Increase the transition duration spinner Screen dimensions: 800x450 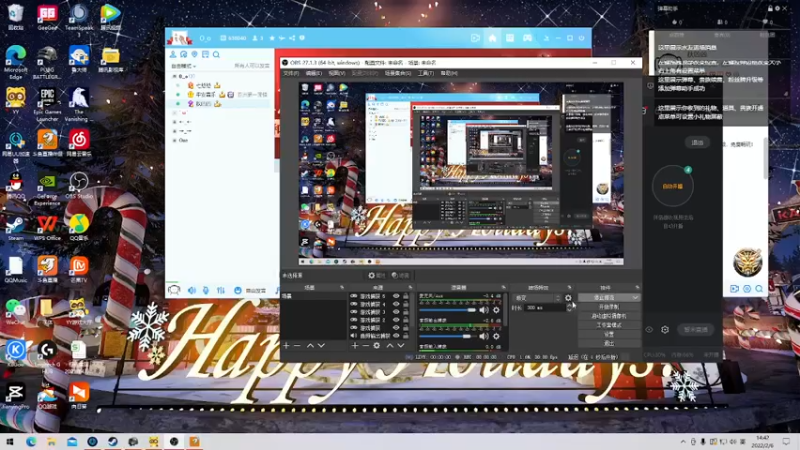(x=569, y=306)
